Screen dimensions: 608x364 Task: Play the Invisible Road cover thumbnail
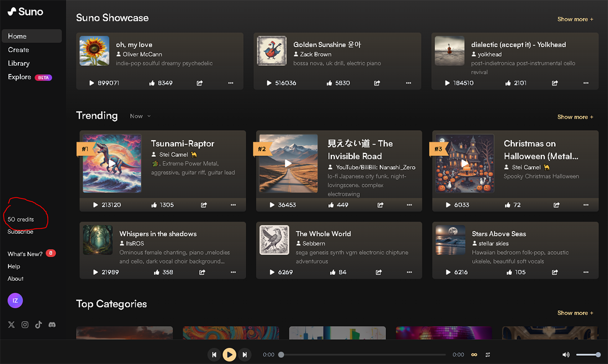coord(288,164)
